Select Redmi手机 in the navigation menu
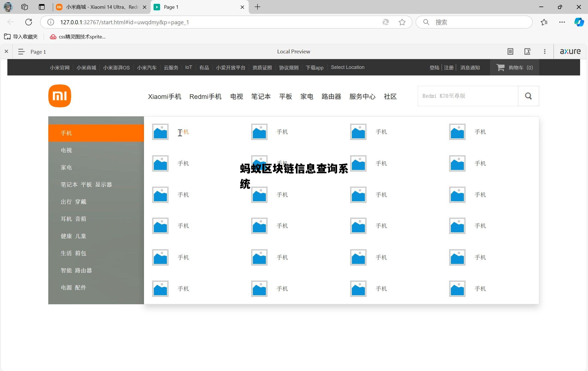Image resolution: width=588 pixels, height=371 pixels. 205,96
